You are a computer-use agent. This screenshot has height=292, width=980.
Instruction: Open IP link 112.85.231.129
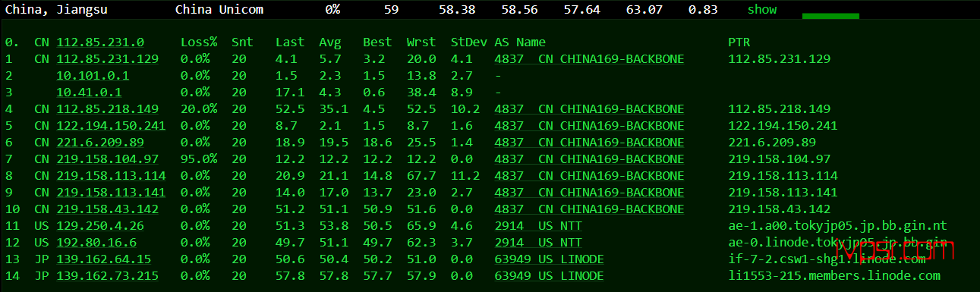coord(107,59)
